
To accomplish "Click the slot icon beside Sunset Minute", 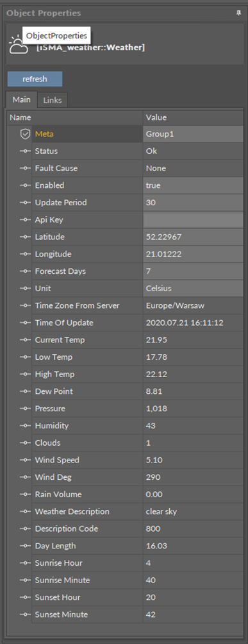I will pos(26,614).
